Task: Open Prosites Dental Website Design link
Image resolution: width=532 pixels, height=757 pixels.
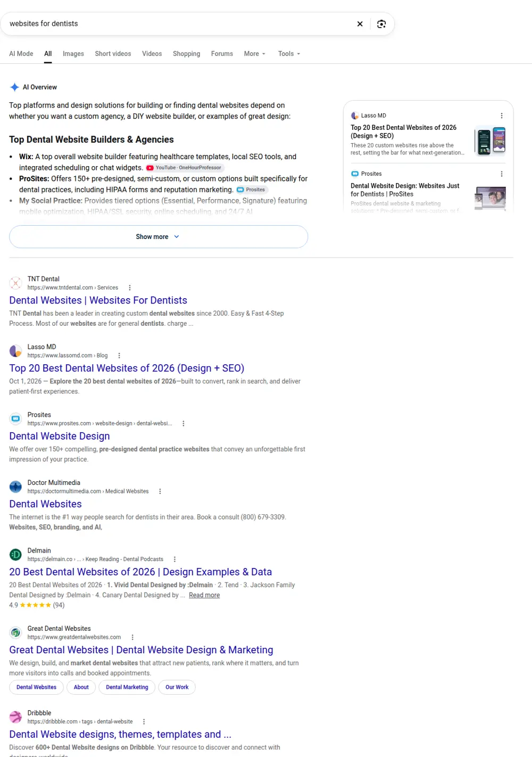Action: (60, 437)
